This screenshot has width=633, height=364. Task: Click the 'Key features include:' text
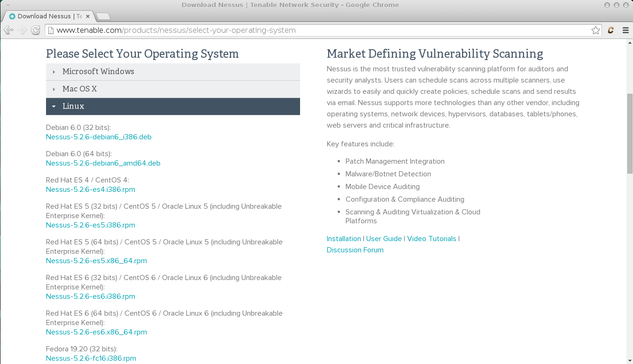pyautogui.click(x=361, y=144)
